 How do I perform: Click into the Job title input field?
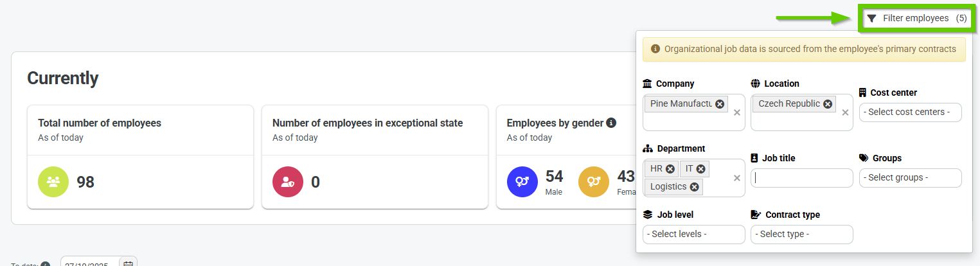(x=801, y=178)
